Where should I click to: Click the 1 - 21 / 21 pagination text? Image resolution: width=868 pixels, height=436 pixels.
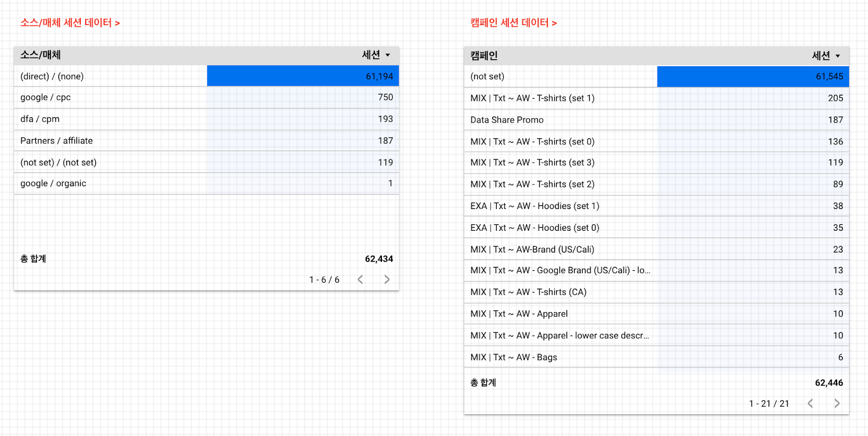[769, 403]
